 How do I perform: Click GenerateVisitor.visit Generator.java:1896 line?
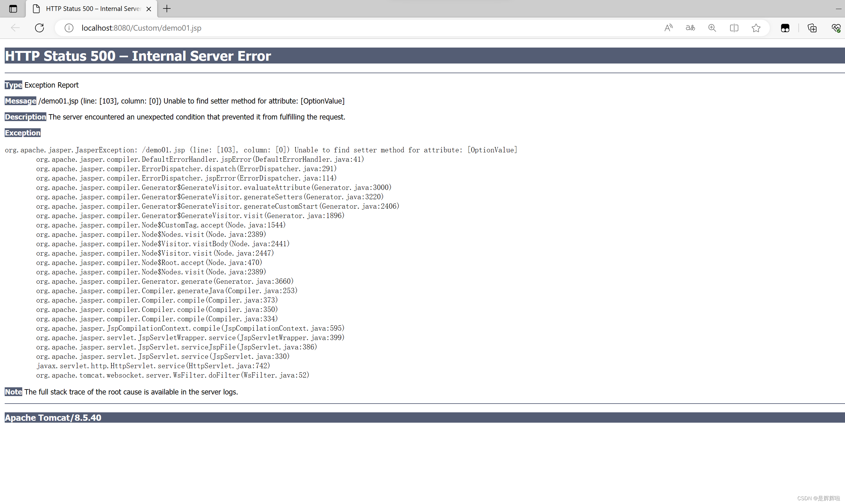190,216
